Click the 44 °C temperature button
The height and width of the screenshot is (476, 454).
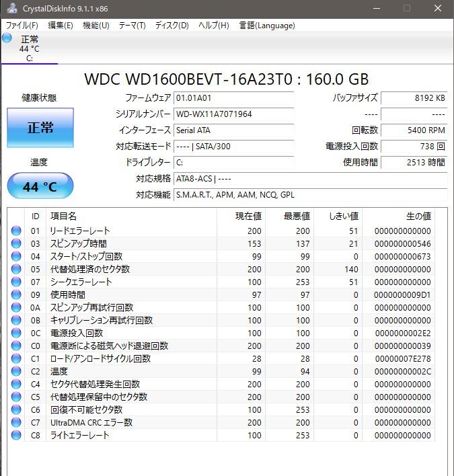40,186
